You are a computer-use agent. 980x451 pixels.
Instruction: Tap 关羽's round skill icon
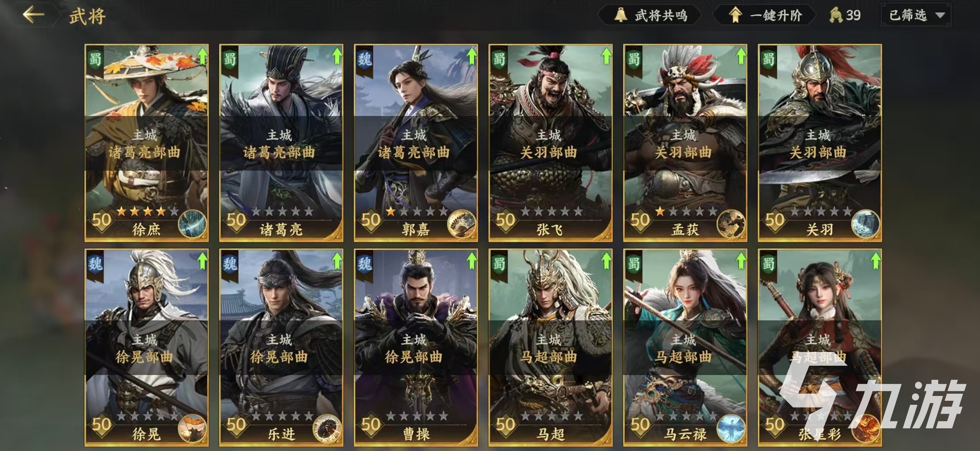[865, 224]
